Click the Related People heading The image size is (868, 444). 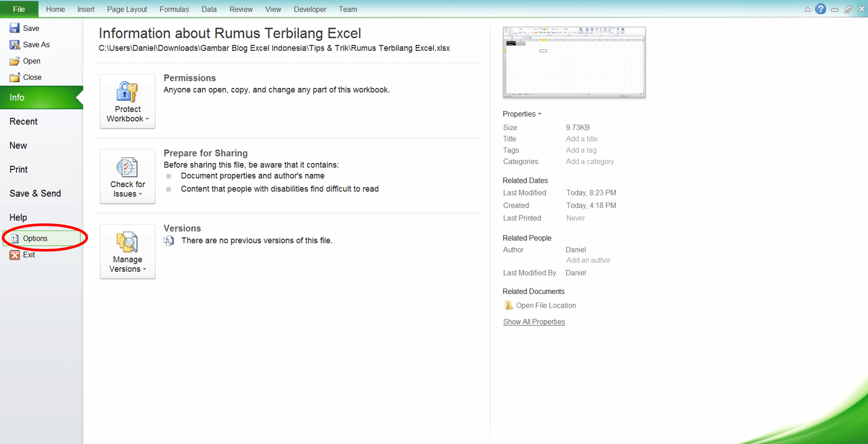(x=527, y=238)
